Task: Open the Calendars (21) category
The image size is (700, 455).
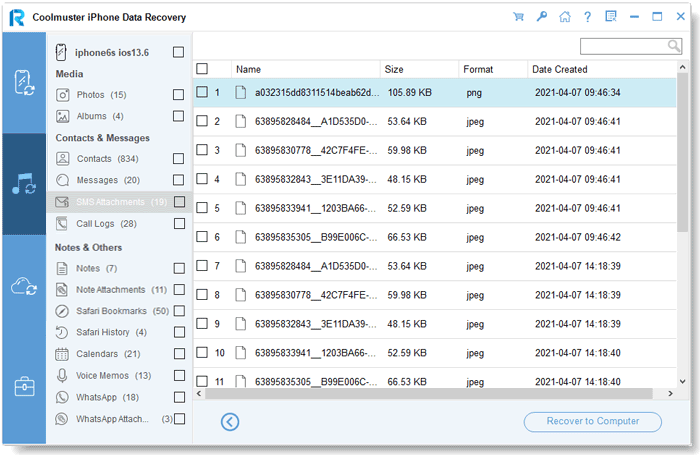Action: 108,354
